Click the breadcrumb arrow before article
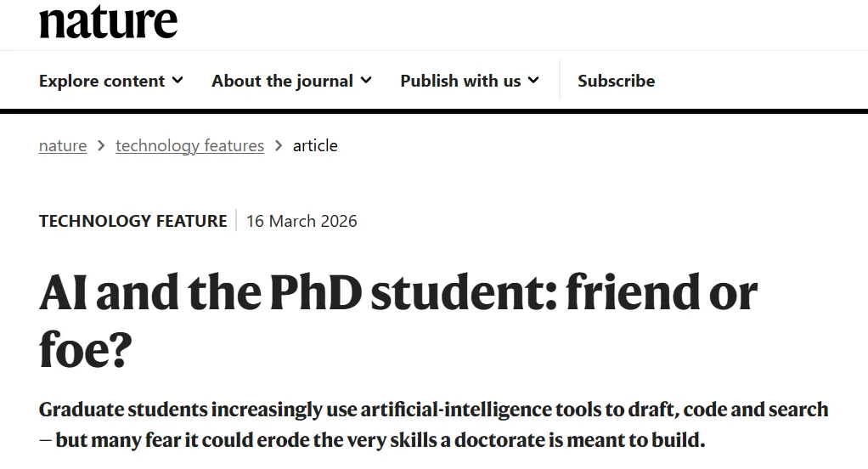The width and height of the screenshot is (868, 469). [279, 145]
